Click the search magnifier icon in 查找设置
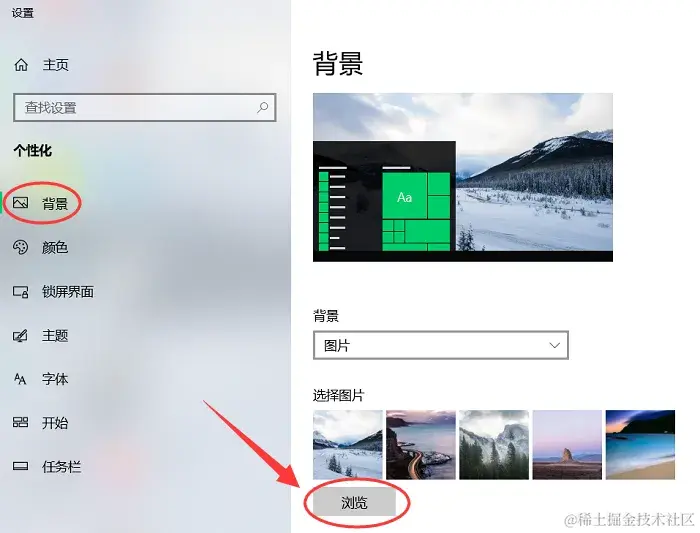 click(262, 107)
